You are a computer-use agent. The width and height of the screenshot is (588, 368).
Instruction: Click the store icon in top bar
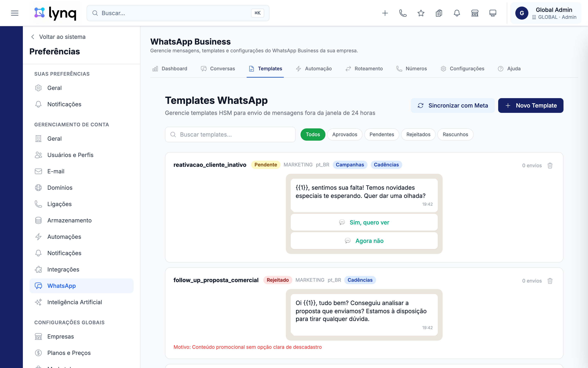pyautogui.click(x=475, y=13)
